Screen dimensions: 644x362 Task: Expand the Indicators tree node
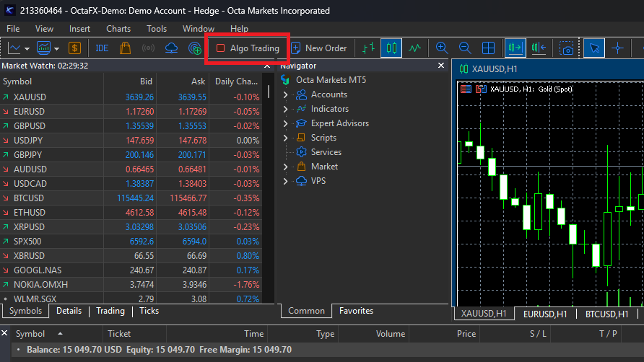pos(285,109)
